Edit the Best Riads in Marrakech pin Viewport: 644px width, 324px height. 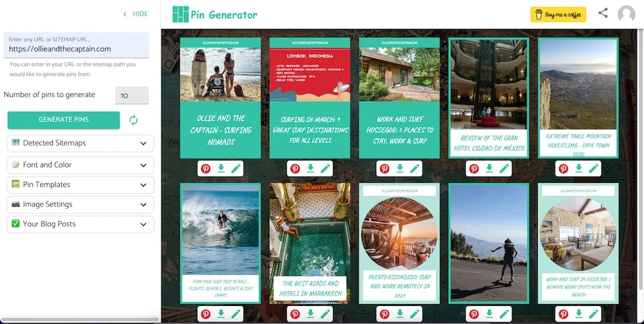pyautogui.click(x=325, y=314)
